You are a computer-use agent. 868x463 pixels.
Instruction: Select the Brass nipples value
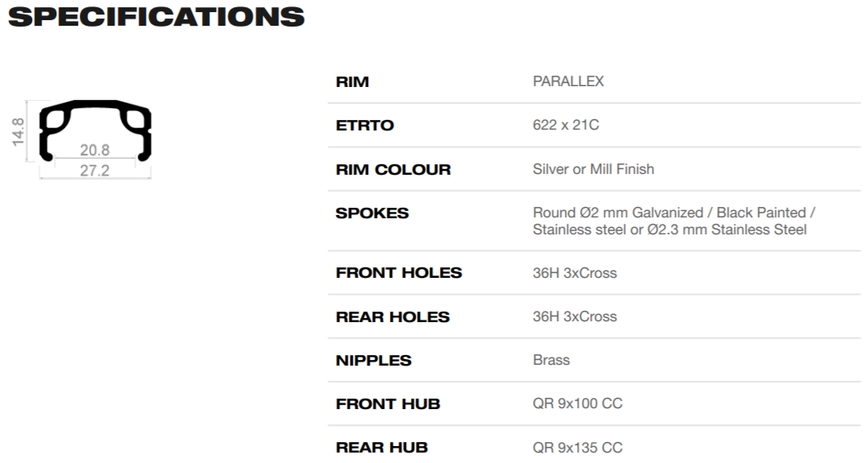(551, 360)
